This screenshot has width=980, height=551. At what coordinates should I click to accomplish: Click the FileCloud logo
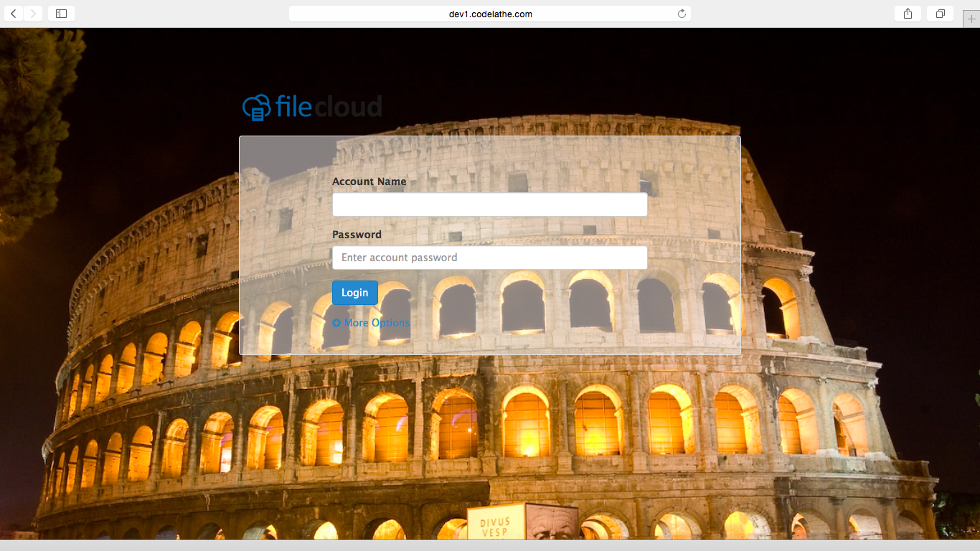[x=312, y=108]
